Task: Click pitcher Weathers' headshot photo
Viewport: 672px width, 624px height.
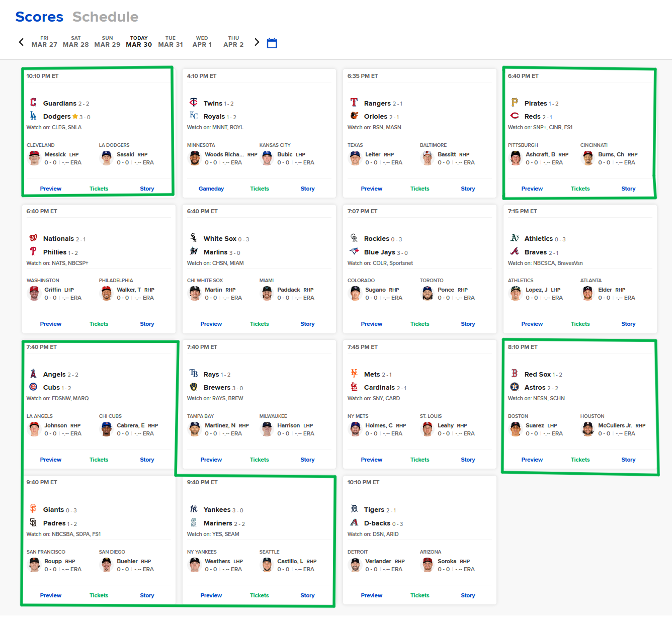Action: [195, 565]
